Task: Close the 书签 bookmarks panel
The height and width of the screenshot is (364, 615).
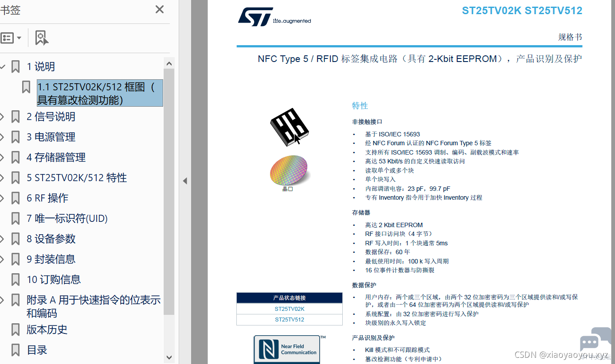Action: pyautogui.click(x=160, y=9)
